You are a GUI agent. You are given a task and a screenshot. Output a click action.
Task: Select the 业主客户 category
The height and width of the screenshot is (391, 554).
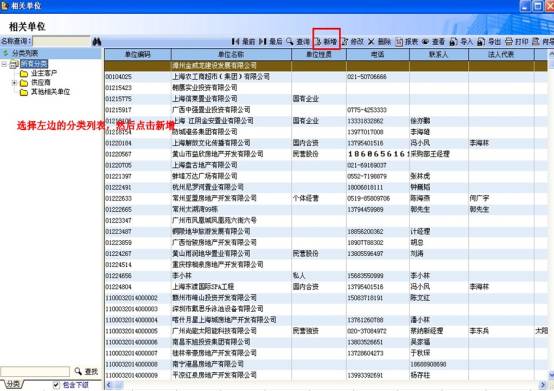(44, 73)
